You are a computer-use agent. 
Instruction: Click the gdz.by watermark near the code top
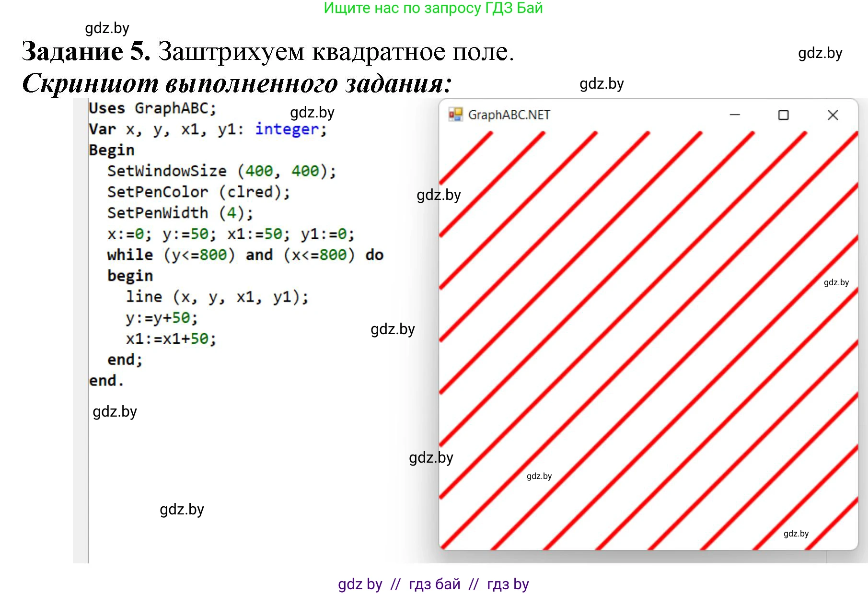coord(312,113)
